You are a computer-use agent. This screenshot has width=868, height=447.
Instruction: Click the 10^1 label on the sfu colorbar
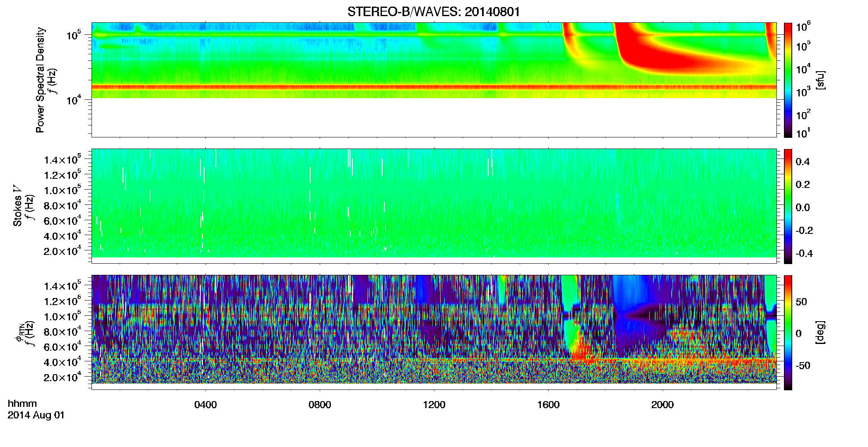coord(803,133)
